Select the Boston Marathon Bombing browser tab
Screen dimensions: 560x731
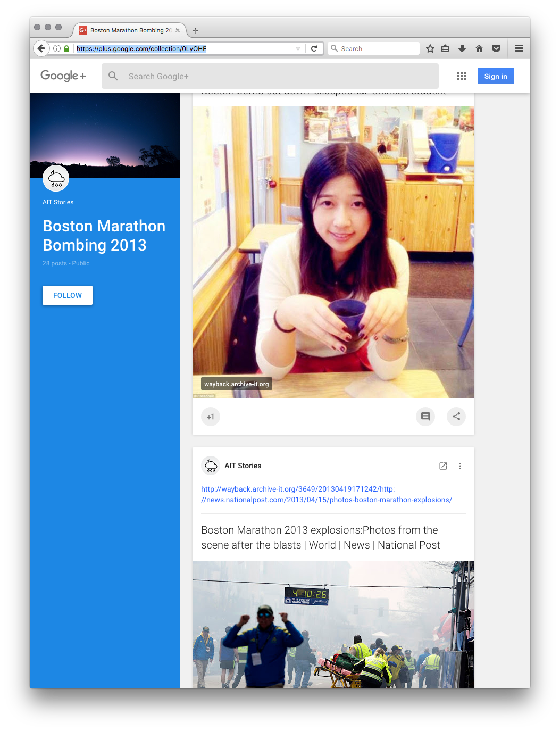[130, 30]
